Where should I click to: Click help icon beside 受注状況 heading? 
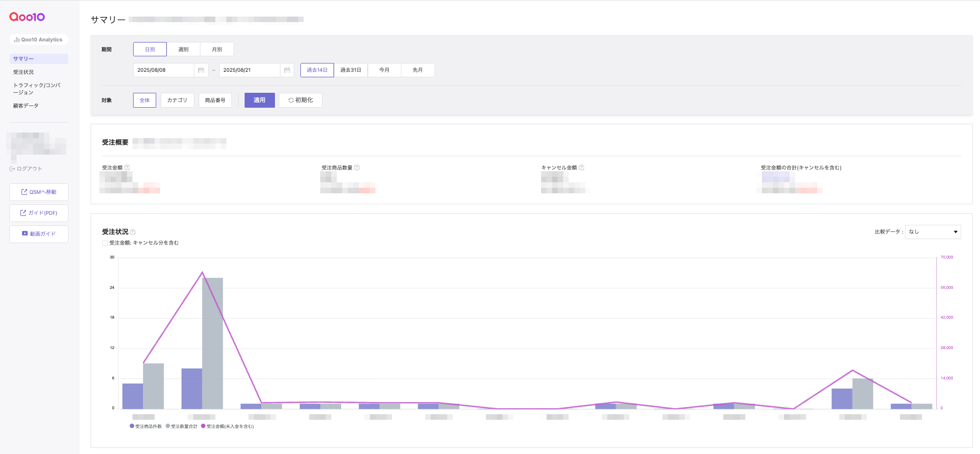click(x=133, y=232)
